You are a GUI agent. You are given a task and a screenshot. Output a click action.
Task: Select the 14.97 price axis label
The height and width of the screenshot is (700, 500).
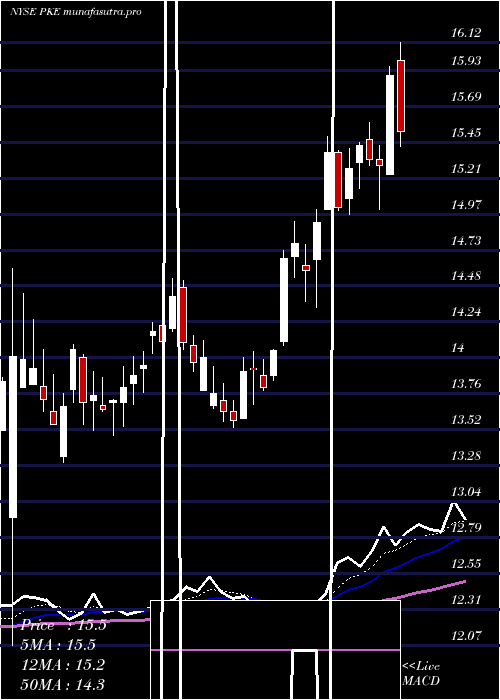[466, 205]
